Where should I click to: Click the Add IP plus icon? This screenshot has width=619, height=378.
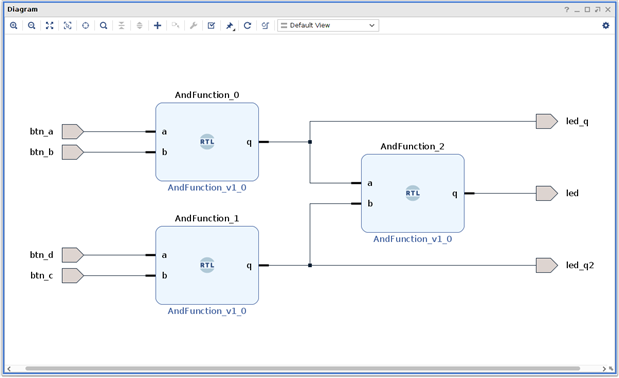click(158, 26)
